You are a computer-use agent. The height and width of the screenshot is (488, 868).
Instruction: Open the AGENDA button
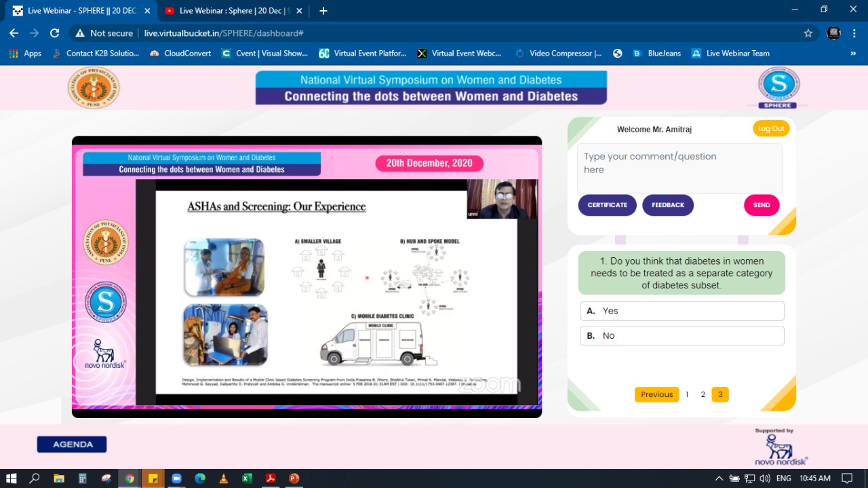tap(72, 445)
